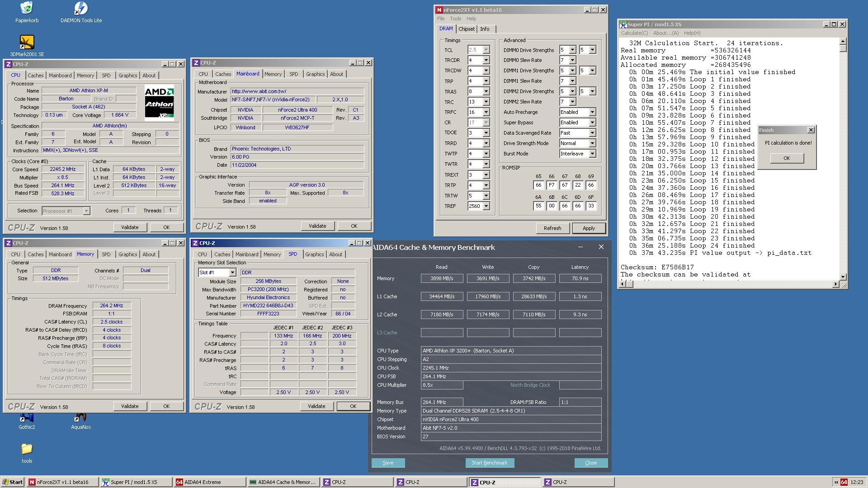Image resolution: width=868 pixels, height=488 pixels.
Task: Click Core Speed value 2245.2 MHz
Action: 63,169
